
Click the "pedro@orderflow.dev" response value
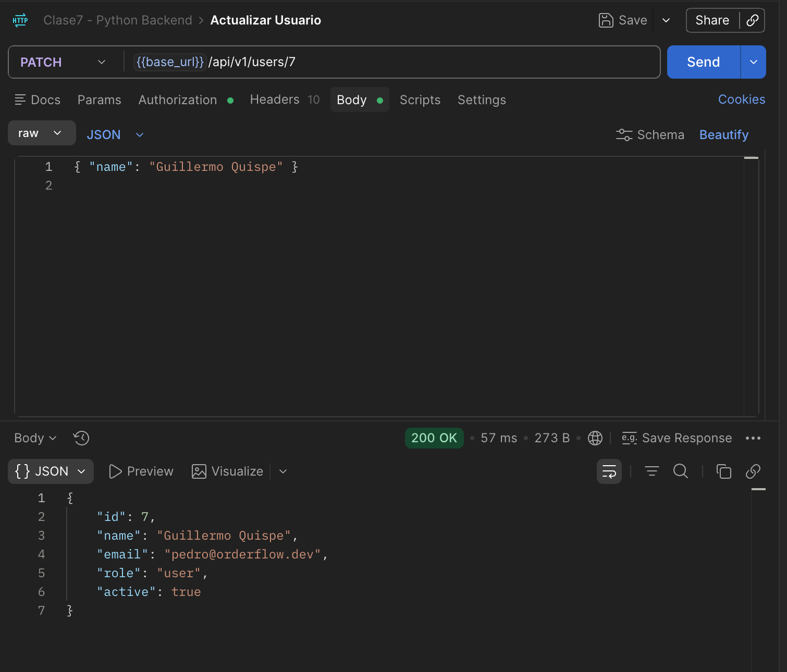coord(242,554)
